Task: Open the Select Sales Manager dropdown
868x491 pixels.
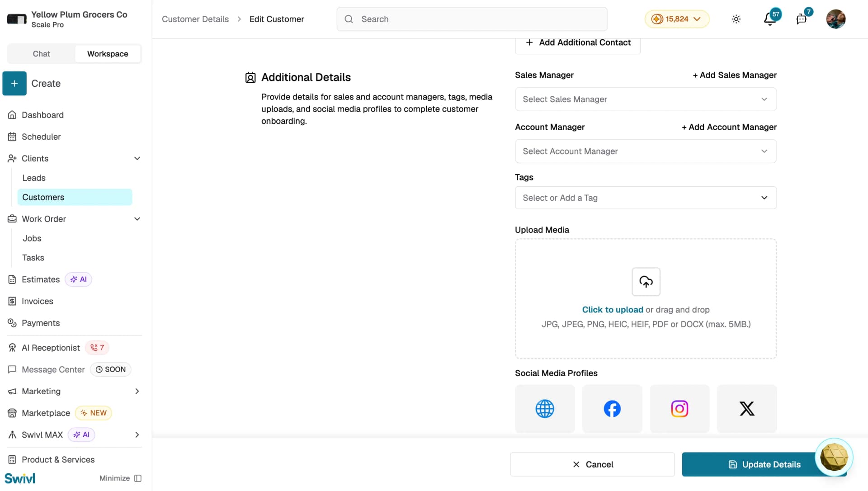Action: (x=646, y=99)
